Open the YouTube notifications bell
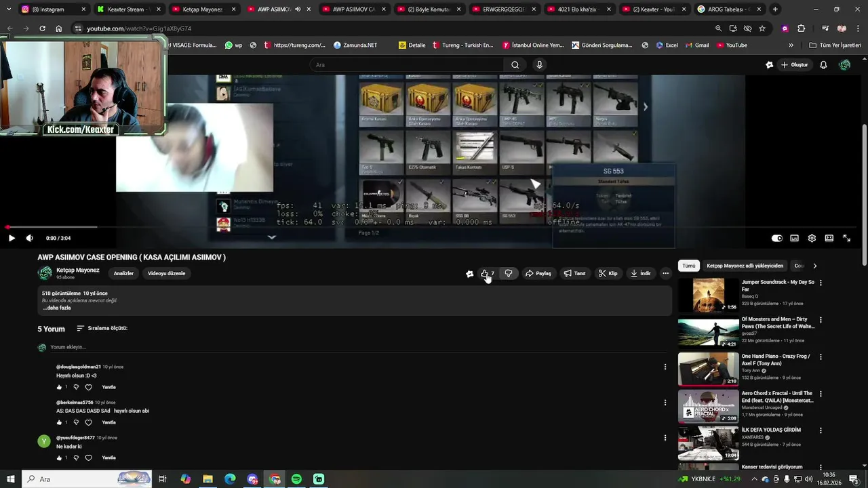The width and height of the screenshot is (868, 488). coord(823,64)
